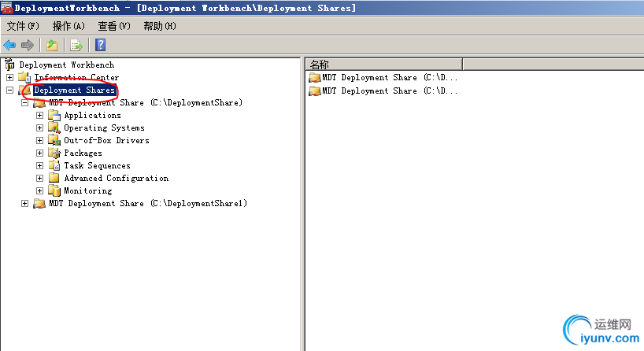Expand MDT Deployment Share (C:\DeploymentShare1) node
The height and width of the screenshot is (351, 644).
[24, 203]
